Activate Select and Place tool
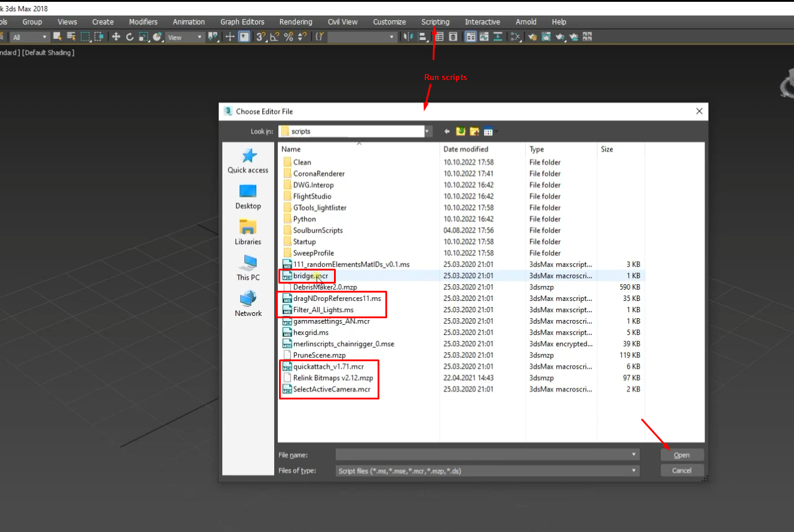Image resolution: width=794 pixels, height=532 pixels. click(157, 37)
